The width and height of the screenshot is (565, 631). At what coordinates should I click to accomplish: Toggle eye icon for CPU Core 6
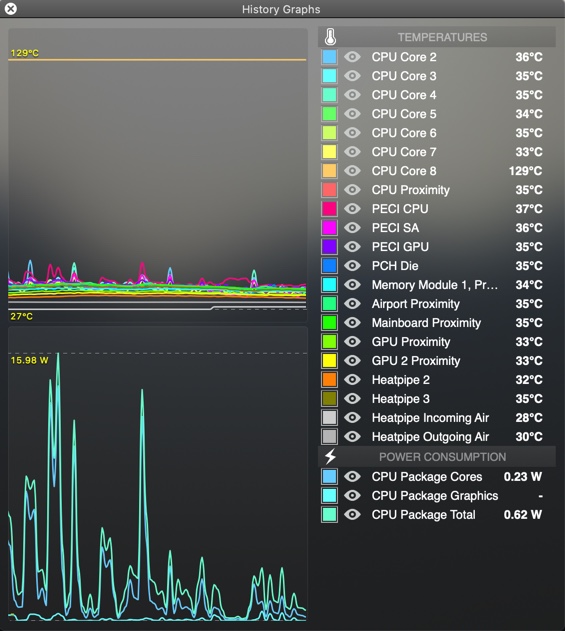352,133
